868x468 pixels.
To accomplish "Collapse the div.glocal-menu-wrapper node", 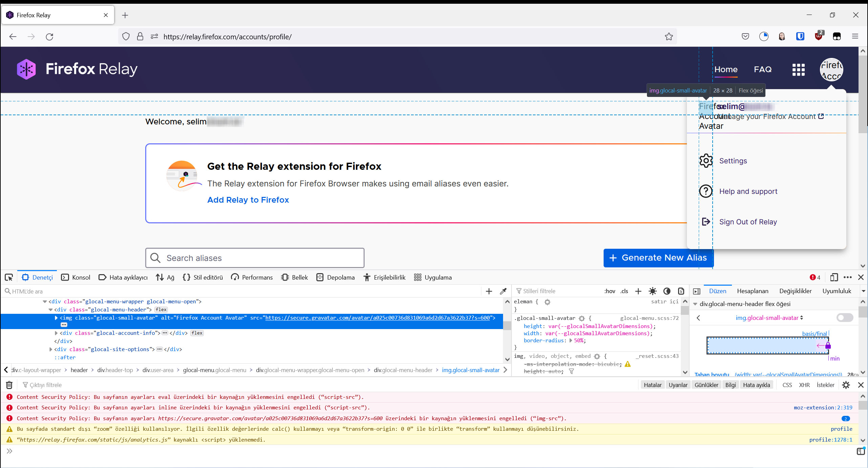I will point(45,302).
